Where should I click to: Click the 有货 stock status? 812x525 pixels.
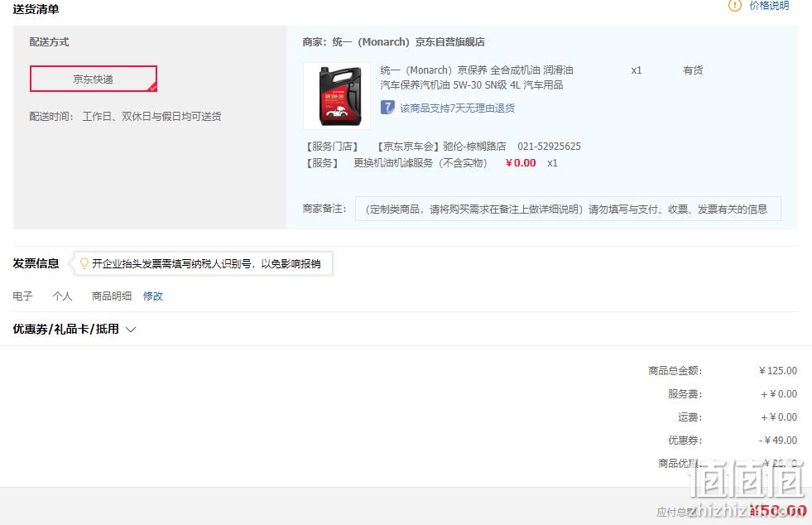pyautogui.click(x=693, y=70)
